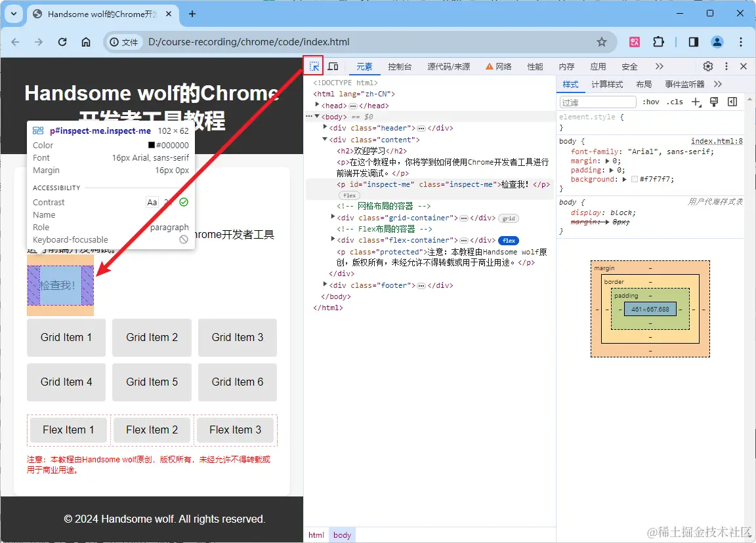View the file site information chip
This screenshot has width=756, height=543.
pos(124,42)
